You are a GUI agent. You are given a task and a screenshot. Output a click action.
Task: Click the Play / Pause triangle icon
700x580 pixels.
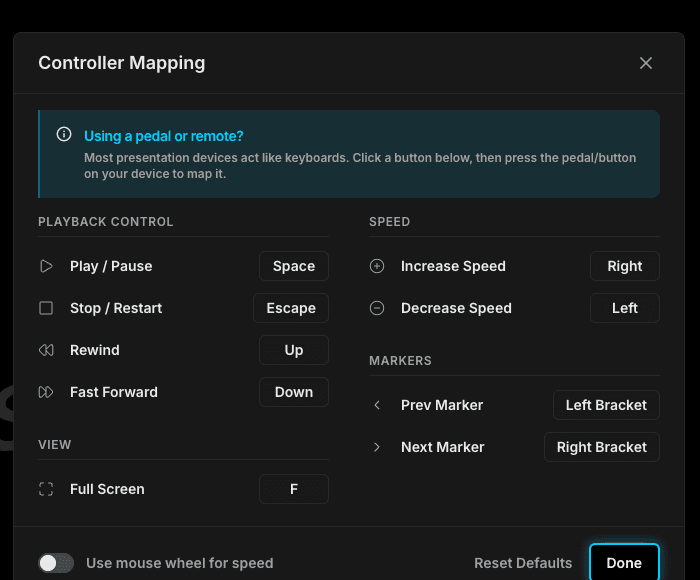(x=46, y=266)
